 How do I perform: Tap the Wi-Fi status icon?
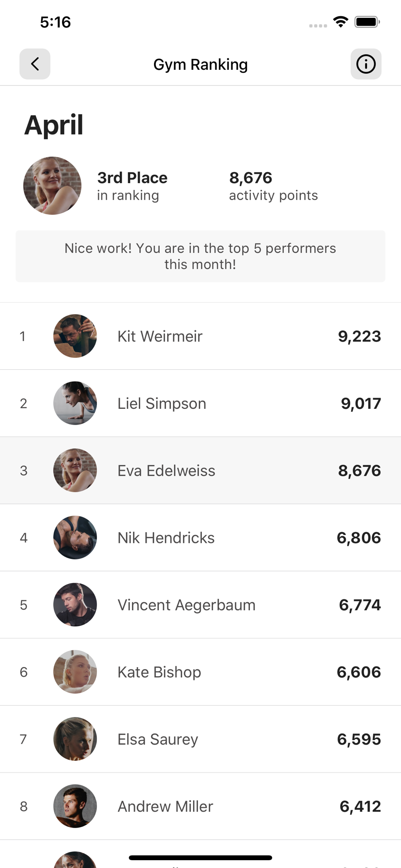point(341,22)
